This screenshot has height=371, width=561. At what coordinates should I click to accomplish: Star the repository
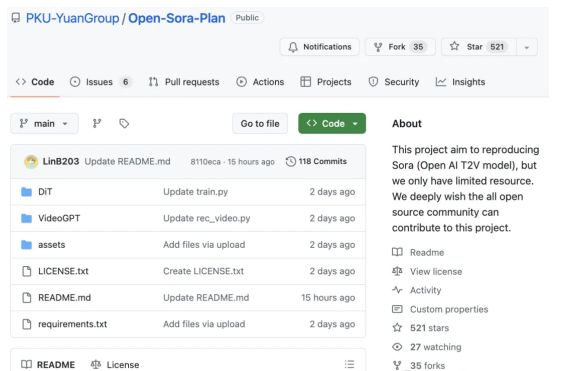(x=479, y=47)
